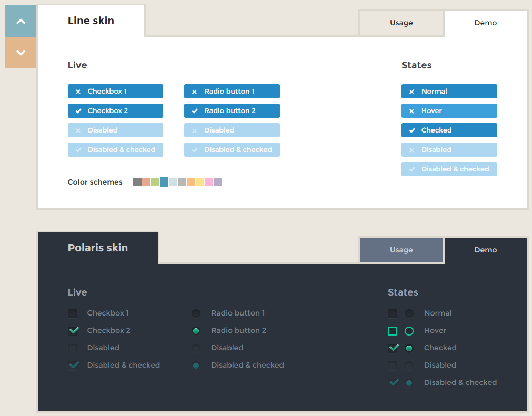This screenshot has width=532, height=416.
Task: Pick the light grey swatch beside orange
Action: [x=182, y=182]
